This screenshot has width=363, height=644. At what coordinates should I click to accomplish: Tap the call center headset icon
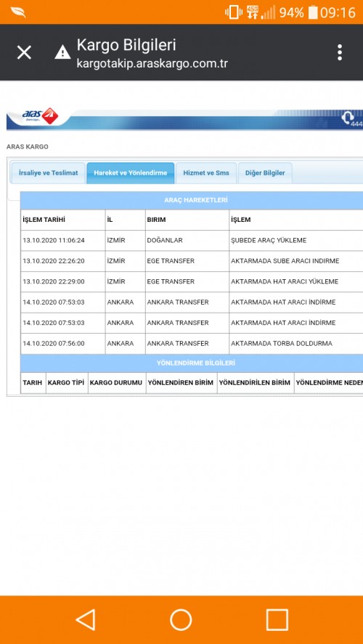(x=348, y=117)
